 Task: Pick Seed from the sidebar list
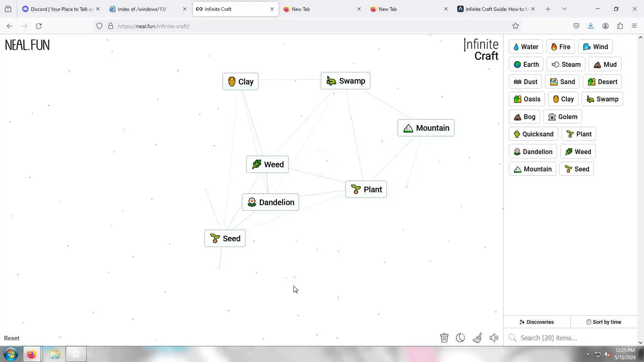(x=576, y=169)
